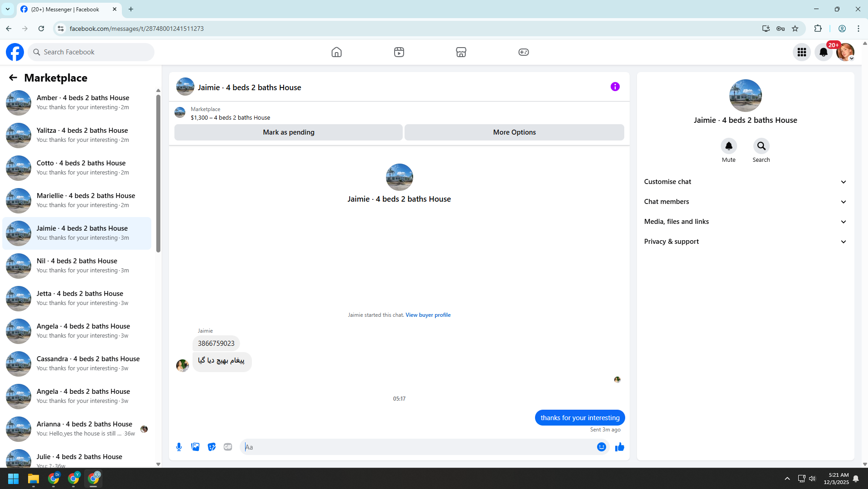Expand the Chat members section

745,202
